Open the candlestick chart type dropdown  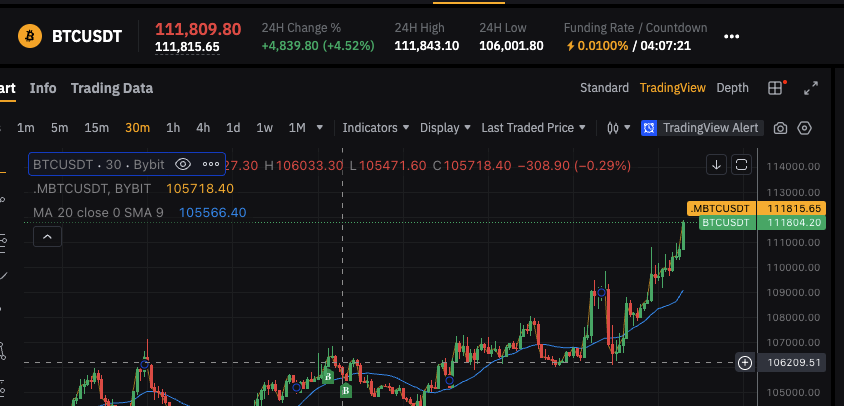(618, 128)
